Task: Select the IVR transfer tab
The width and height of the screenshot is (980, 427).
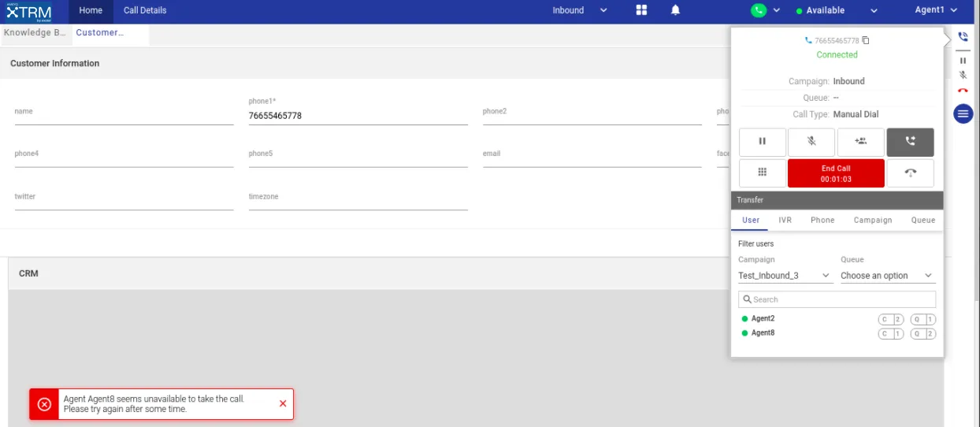Action: [x=785, y=221]
